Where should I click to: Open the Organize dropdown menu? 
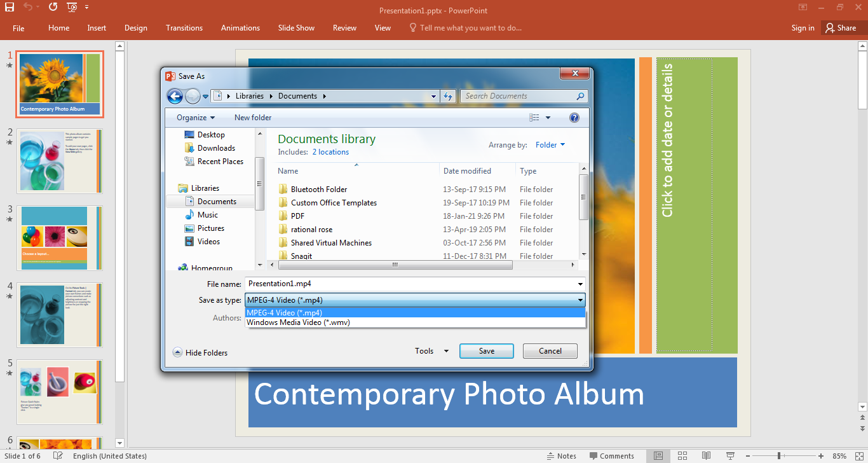click(x=195, y=118)
